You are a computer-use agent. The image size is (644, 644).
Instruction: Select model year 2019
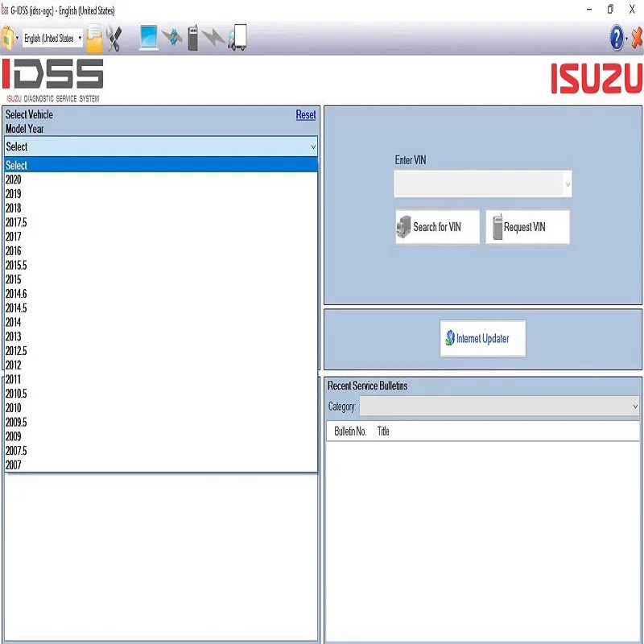[161, 194]
